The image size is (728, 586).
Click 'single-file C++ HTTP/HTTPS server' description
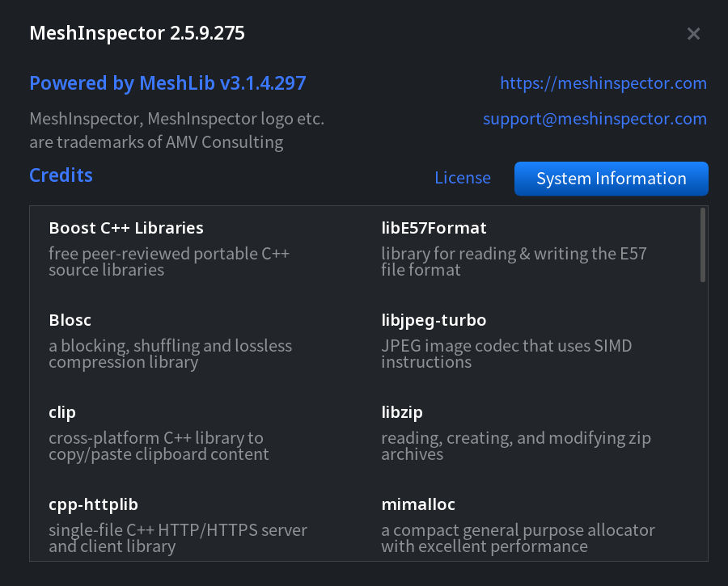pos(178,530)
